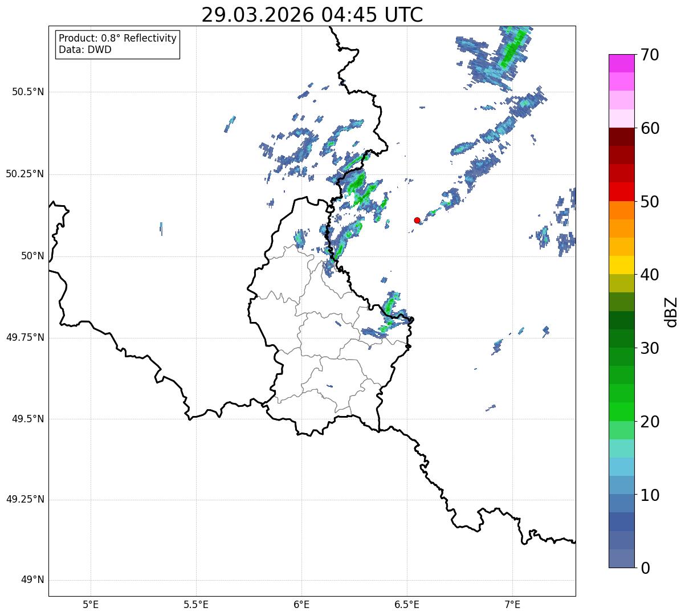Select the magenta top colorbar swatch
The height and width of the screenshot is (616, 685).
tap(621, 63)
